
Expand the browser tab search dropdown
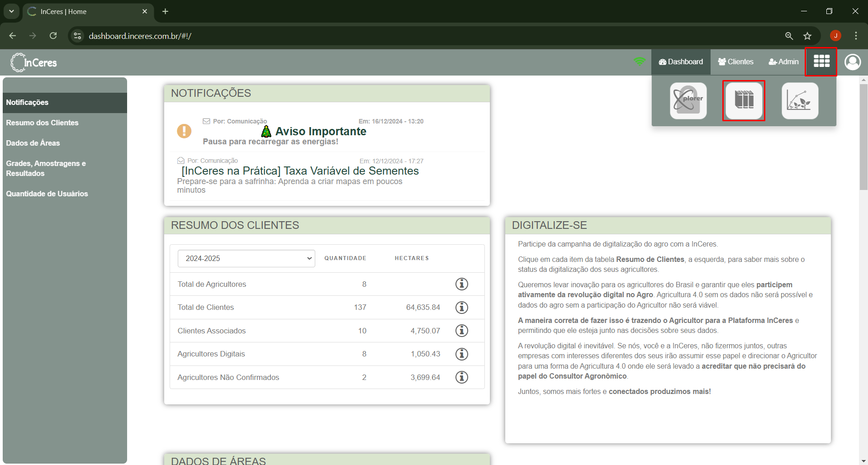pyautogui.click(x=11, y=11)
